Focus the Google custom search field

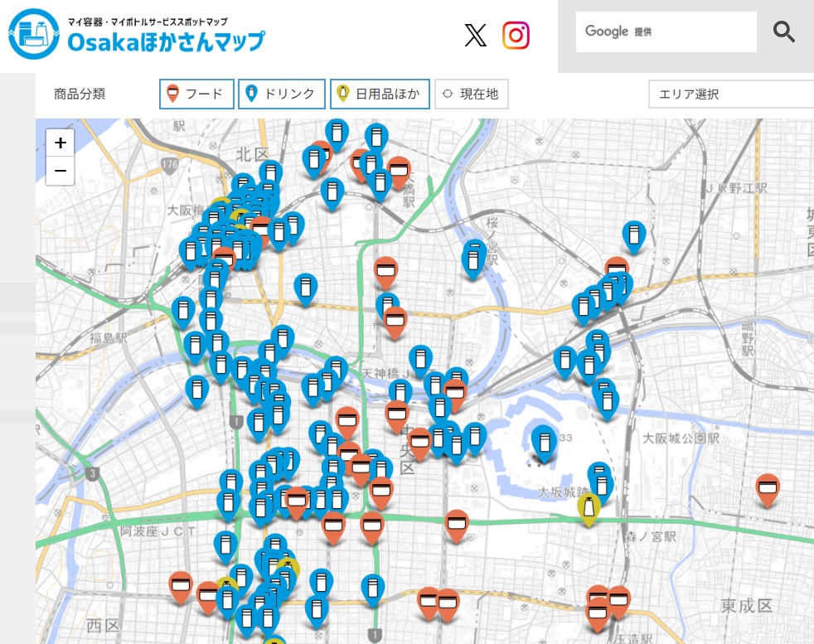pyautogui.click(x=666, y=32)
